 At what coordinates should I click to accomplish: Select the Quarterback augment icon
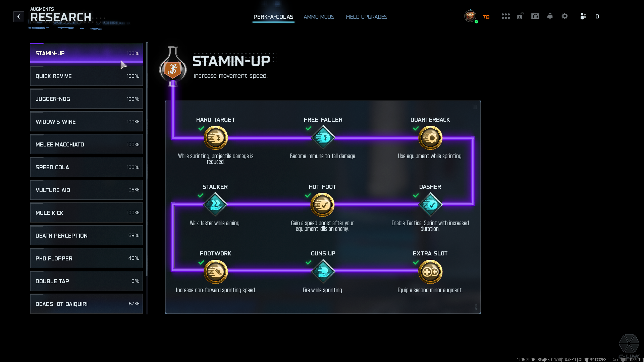pyautogui.click(x=430, y=138)
